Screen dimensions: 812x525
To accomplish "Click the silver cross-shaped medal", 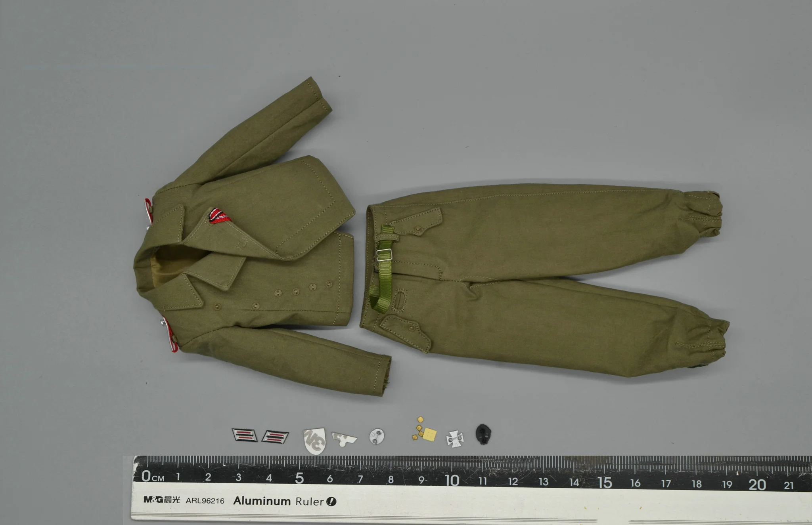I will pyautogui.click(x=455, y=439).
